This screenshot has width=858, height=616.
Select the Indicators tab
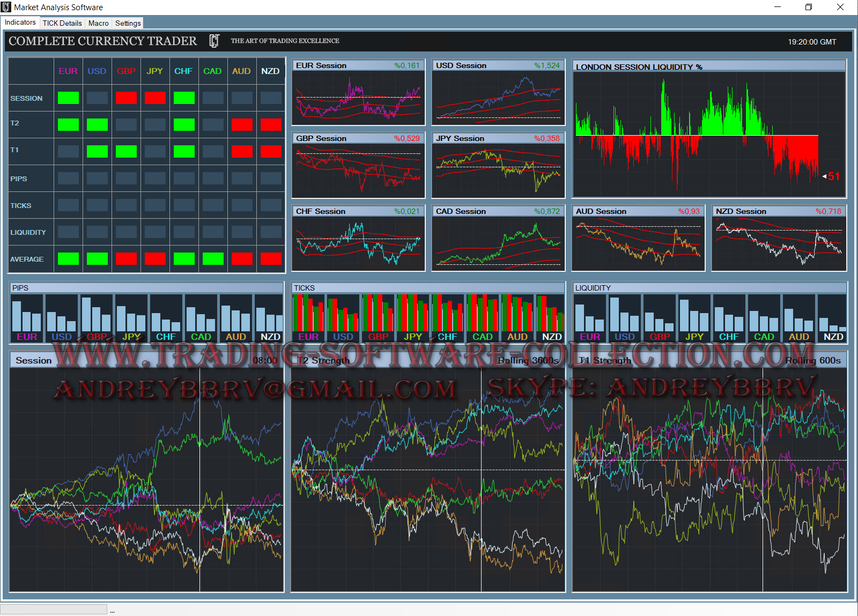(x=20, y=23)
